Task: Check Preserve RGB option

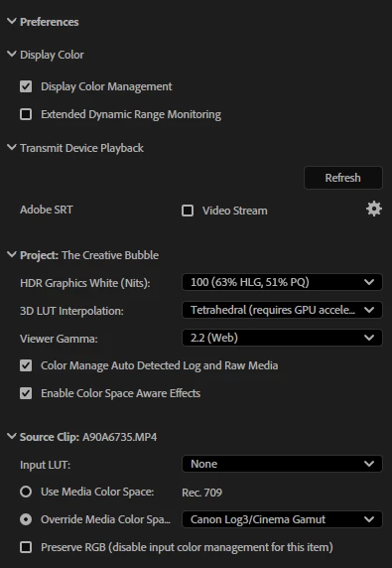Action: (x=26, y=547)
